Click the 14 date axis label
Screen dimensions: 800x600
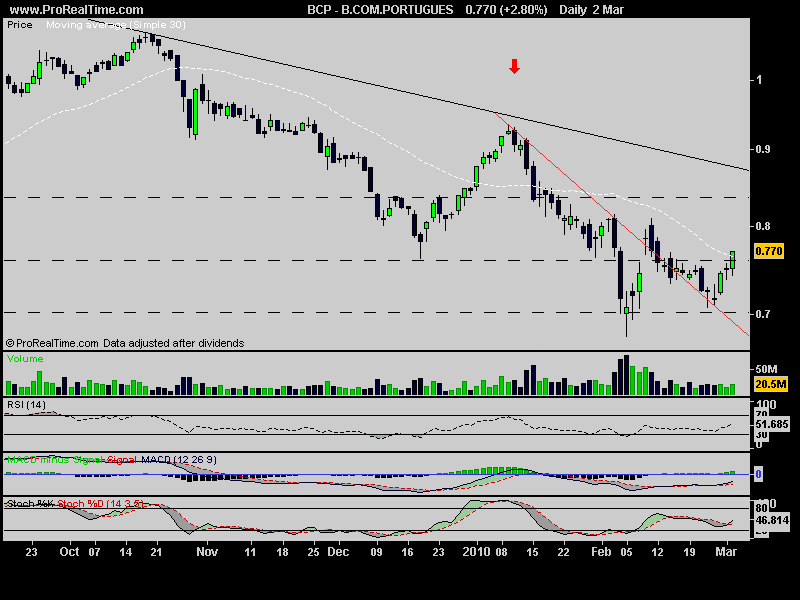[126, 552]
